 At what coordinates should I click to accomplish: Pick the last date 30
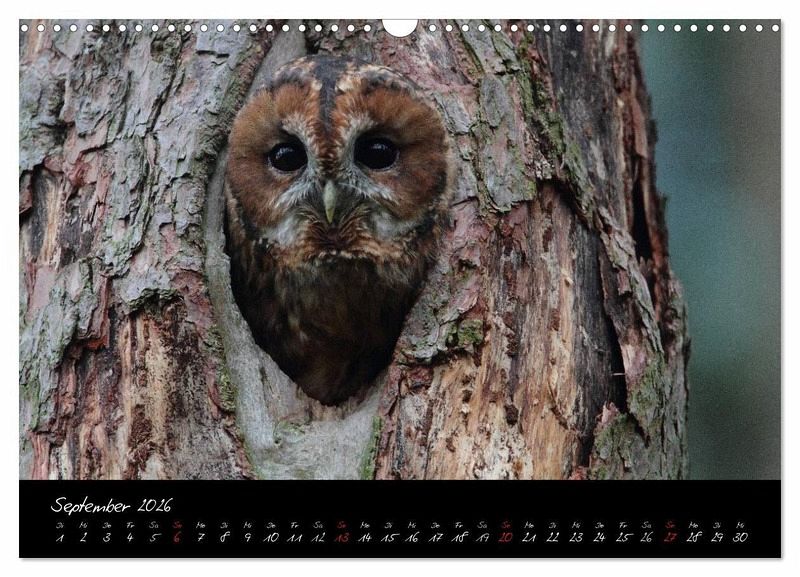[740, 537]
